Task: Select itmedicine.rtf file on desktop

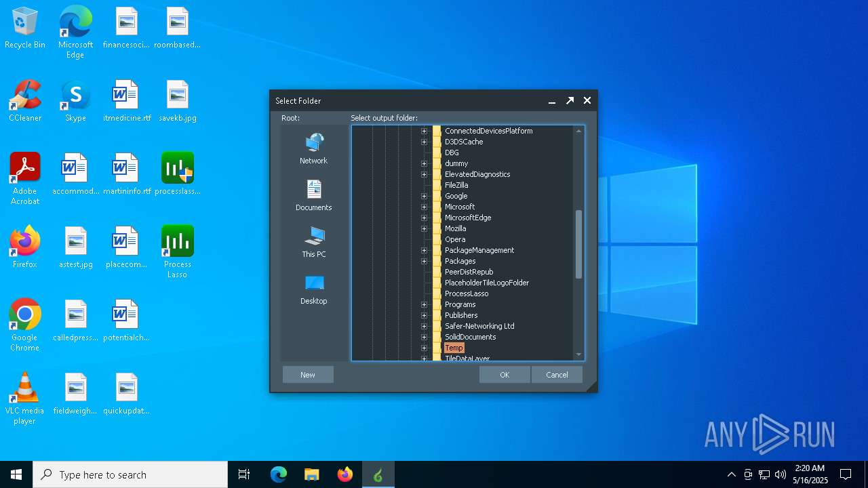Action: (127, 102)
